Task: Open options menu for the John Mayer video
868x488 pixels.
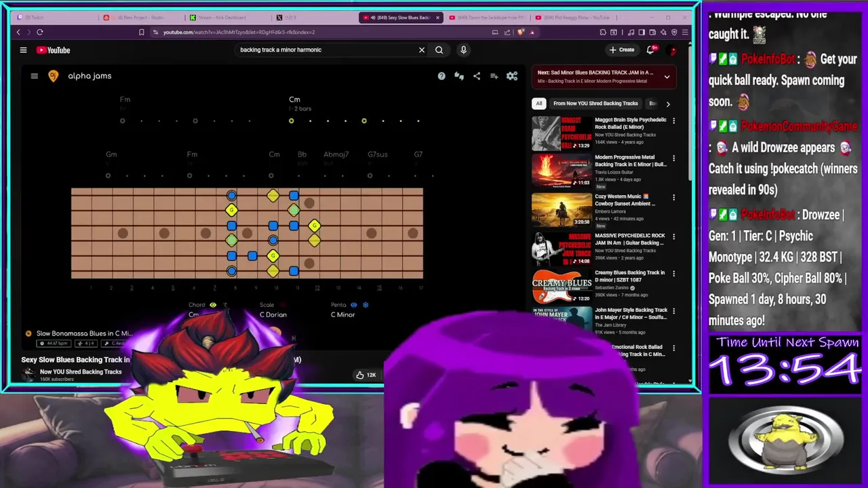Action: coord(673,311)
